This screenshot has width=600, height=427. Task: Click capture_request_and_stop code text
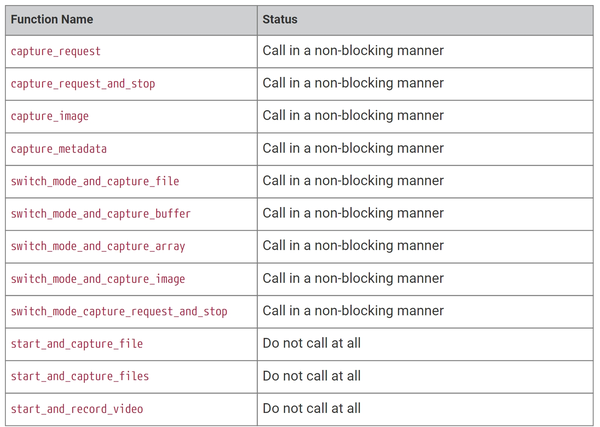(x=83, y=84)
